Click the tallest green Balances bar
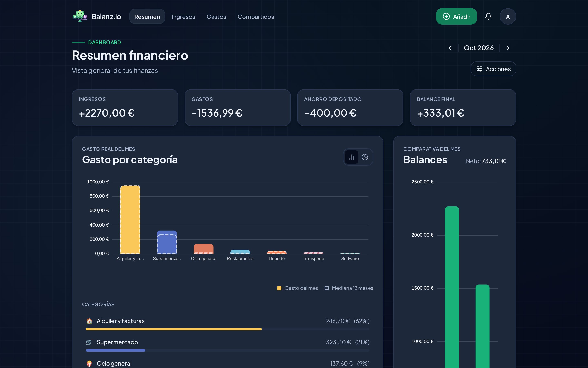Image resolution: width=588 pixels, height=368 pixels. (x=452, y=287)
